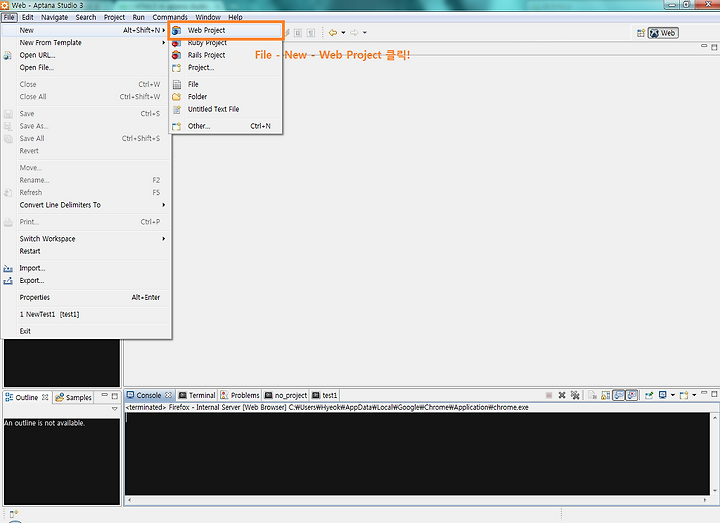Click Open Console icon

click(x=684, y=395)
